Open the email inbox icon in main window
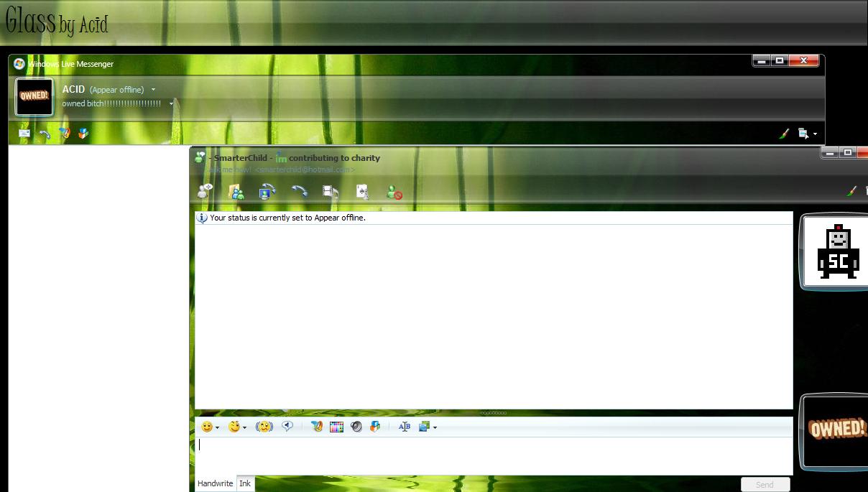This screenshot has width=868, height=492. point(24,134)
